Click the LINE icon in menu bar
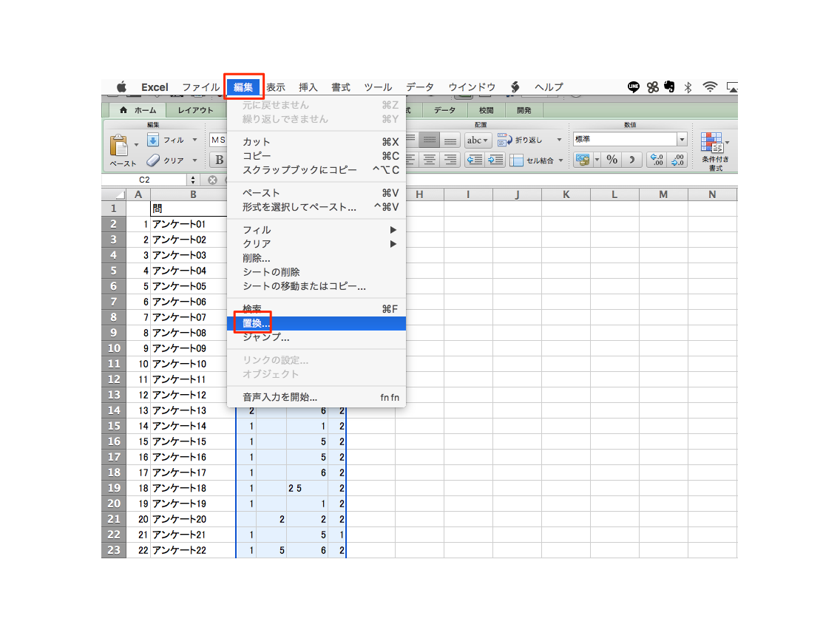The width and height of the screenshot is (840, 630). tap(634, 87)
